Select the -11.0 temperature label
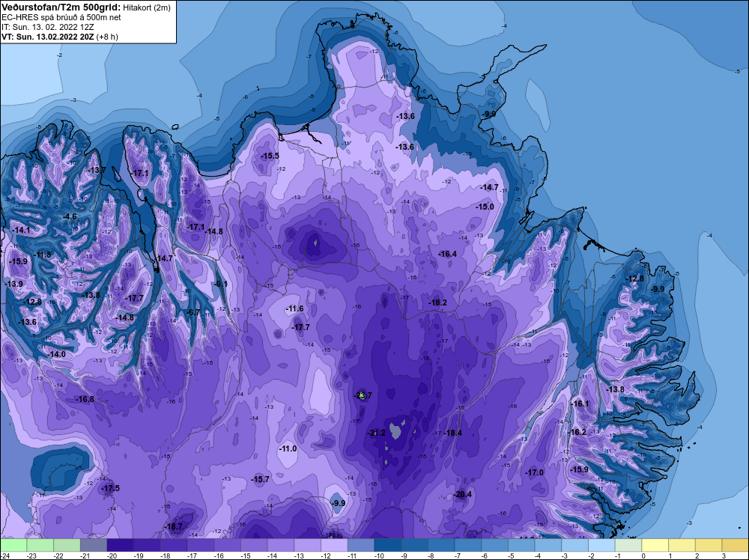Viewport: 749px width, 560px height. (288, 448)
